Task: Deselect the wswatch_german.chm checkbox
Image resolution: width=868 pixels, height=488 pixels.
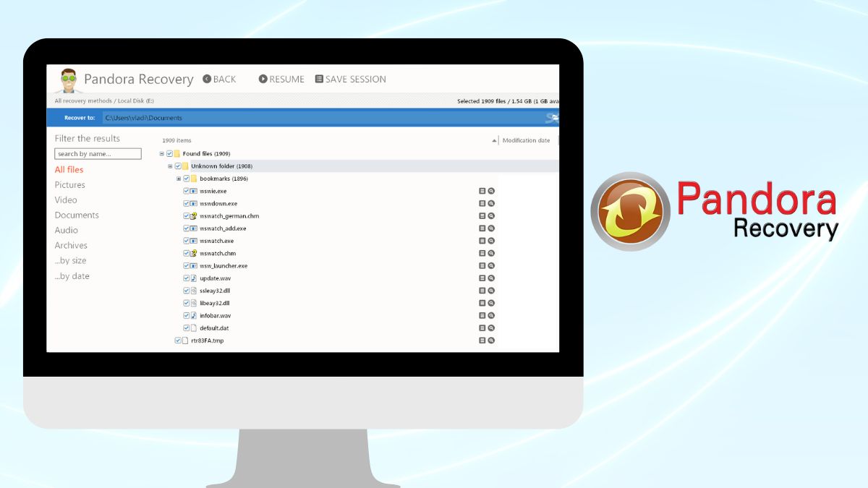Action: tap(186, 216)
